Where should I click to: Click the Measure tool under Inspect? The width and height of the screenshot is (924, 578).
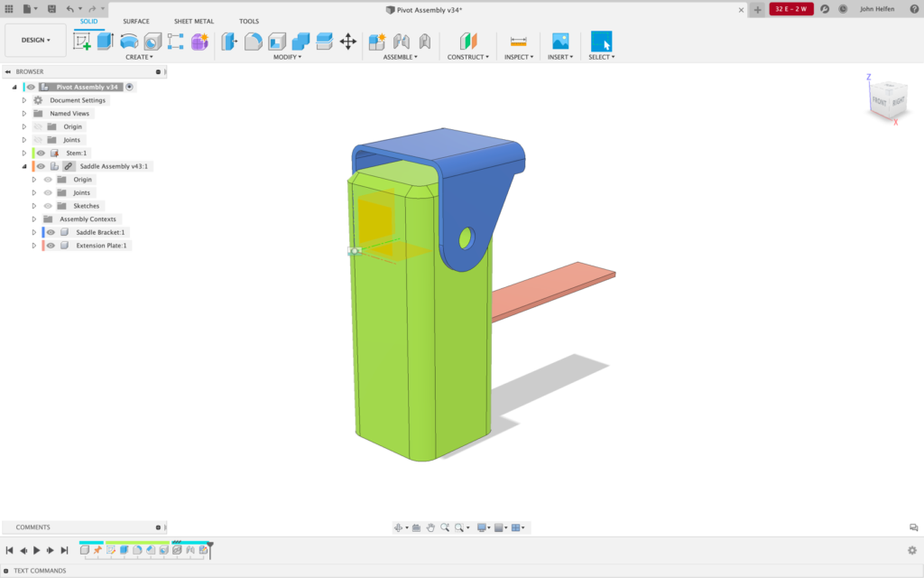click(x=518, y=42)
